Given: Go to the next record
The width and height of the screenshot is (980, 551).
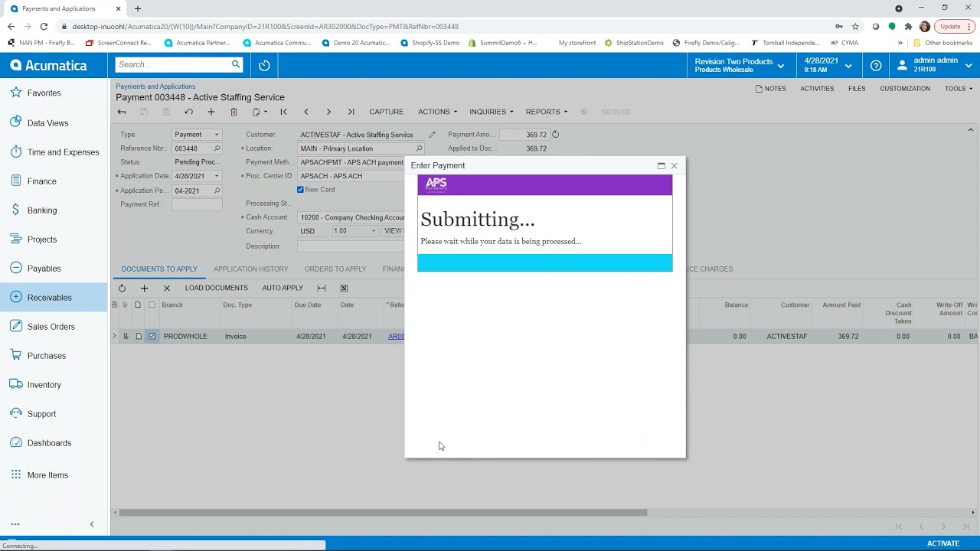Looking at the screenshot, I should click(x=328, y=112).
